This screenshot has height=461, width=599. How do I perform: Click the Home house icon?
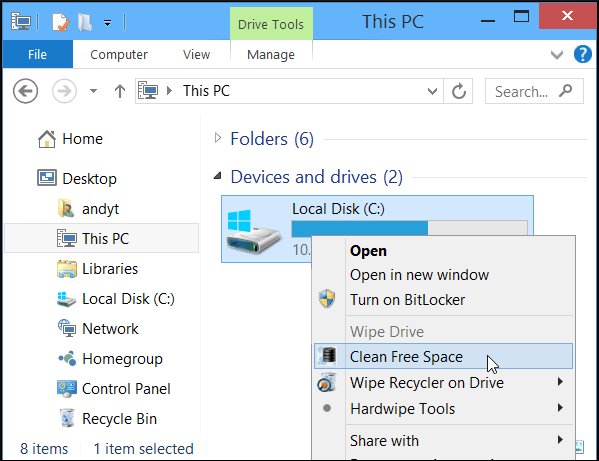point(47,139)
